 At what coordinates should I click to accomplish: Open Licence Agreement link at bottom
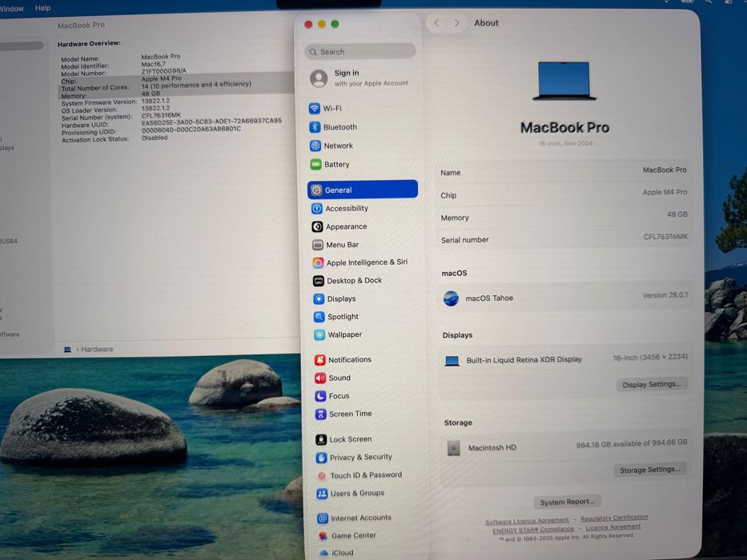[x=613, y=527]
